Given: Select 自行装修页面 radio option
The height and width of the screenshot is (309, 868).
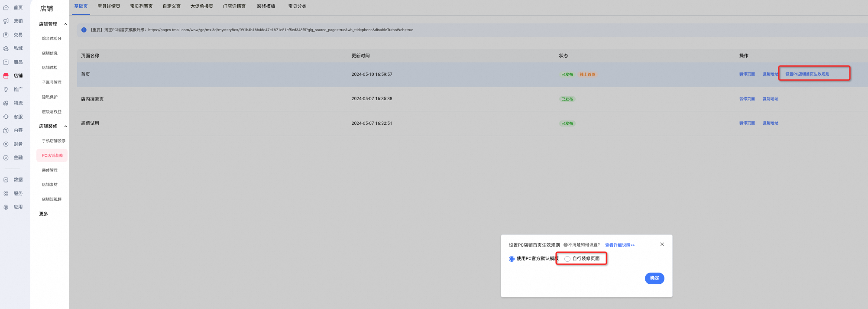Looking at the screenshot, I should pyautogui.click(x=567, y=259).
